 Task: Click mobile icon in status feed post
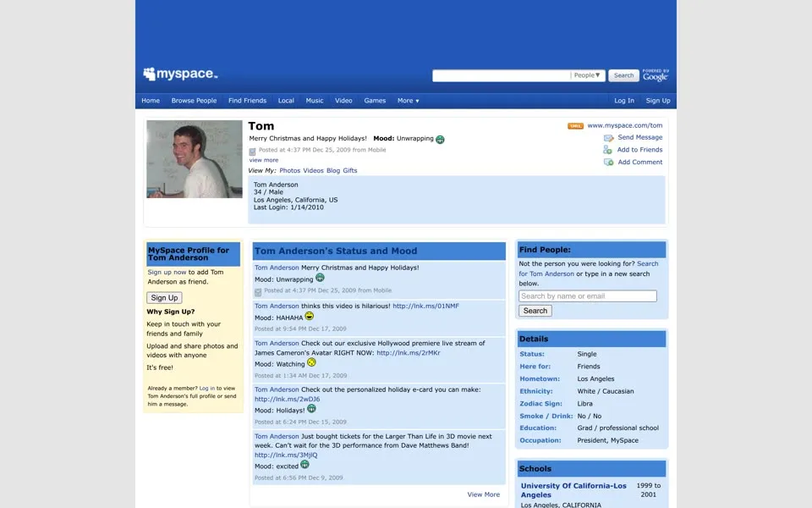coord(258,292)
